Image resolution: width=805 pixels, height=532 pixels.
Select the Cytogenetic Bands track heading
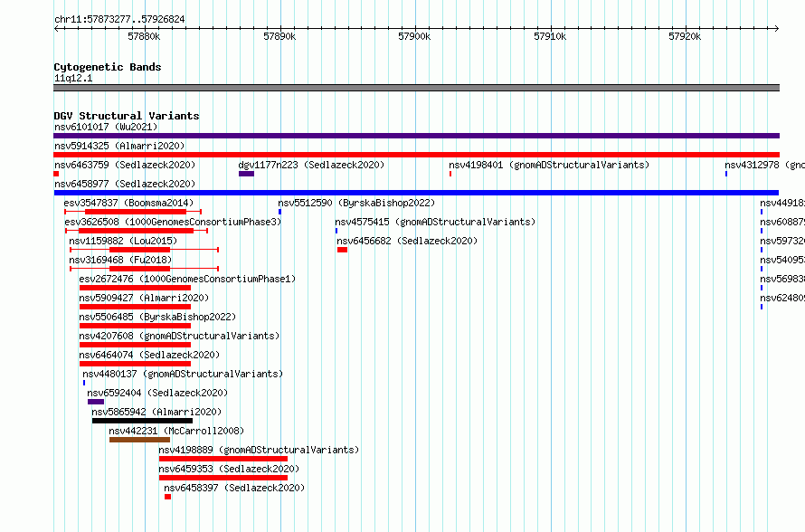108,67
